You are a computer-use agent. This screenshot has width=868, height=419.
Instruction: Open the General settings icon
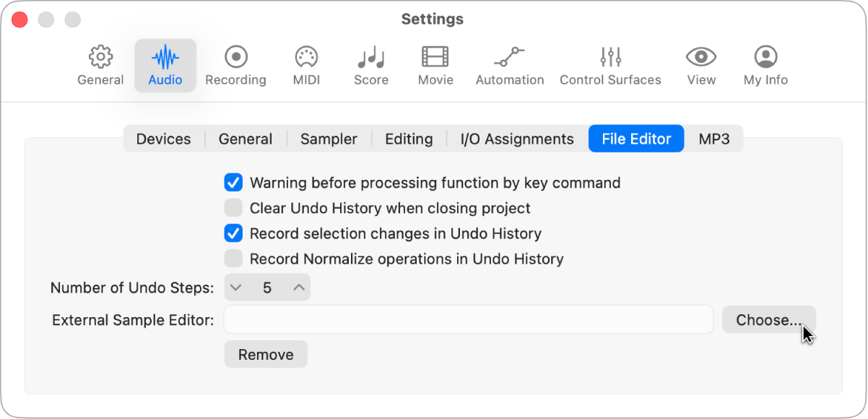coord(100,64)
